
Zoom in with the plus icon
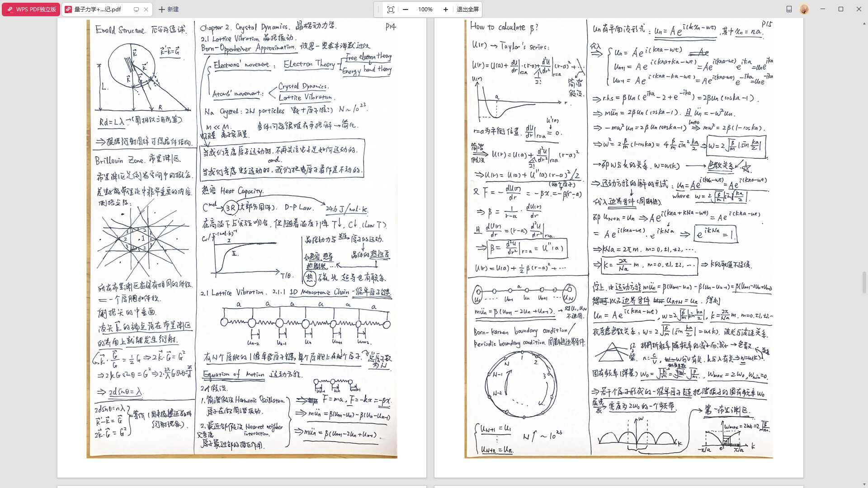pyautogui.click(x=446, y=9)
